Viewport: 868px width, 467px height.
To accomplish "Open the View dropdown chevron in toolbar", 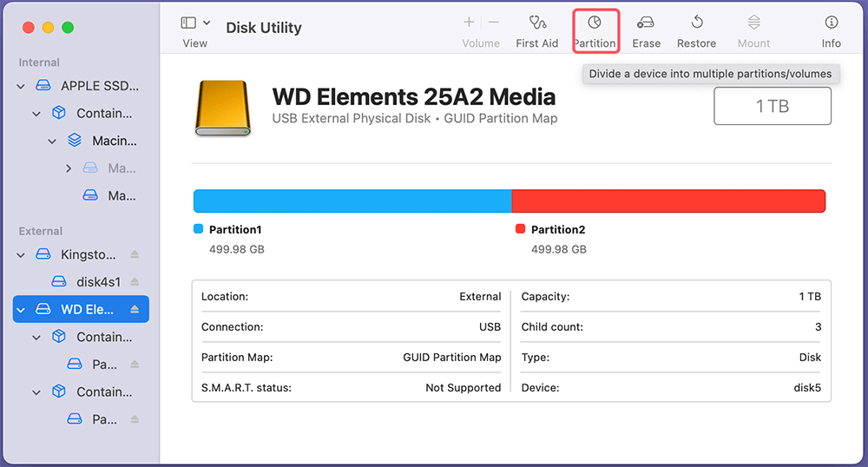I will [x=207, y=23].
